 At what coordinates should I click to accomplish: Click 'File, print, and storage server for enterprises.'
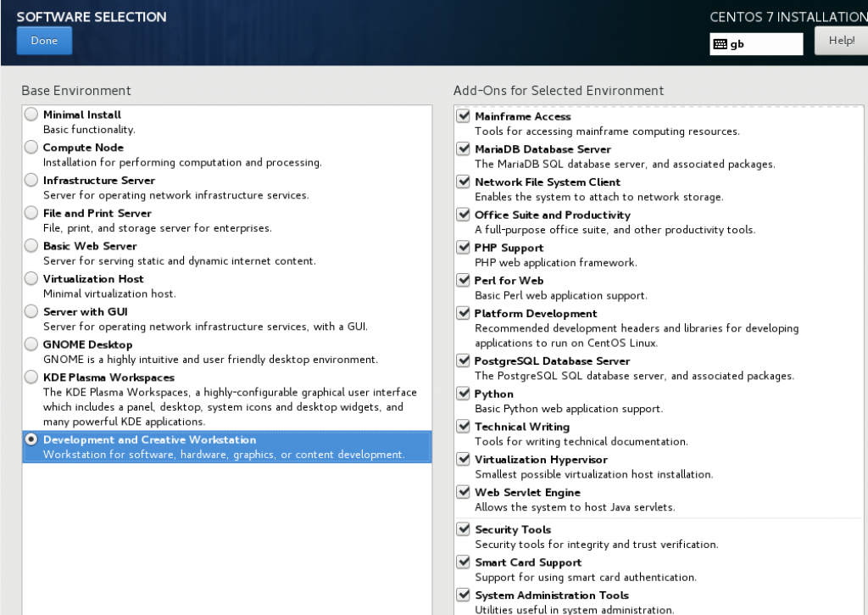(158, 228)
